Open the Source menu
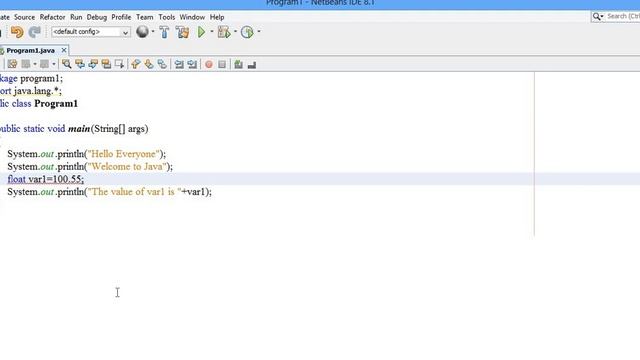The image size is (640, 360). click(24, 17)
